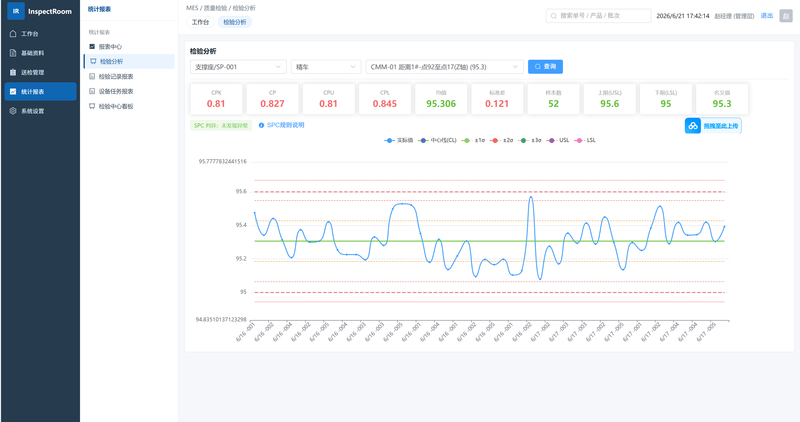
Task: Open the 检验记录报表 list icon
Action: pos(92,77)
